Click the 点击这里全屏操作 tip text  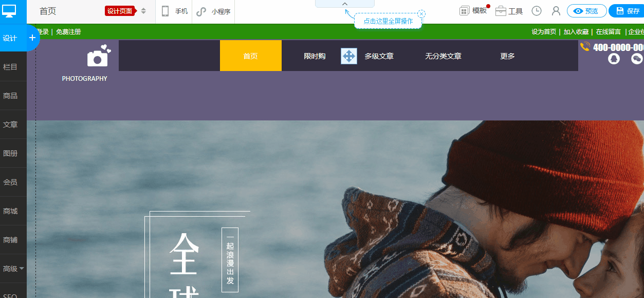point(388,22)
